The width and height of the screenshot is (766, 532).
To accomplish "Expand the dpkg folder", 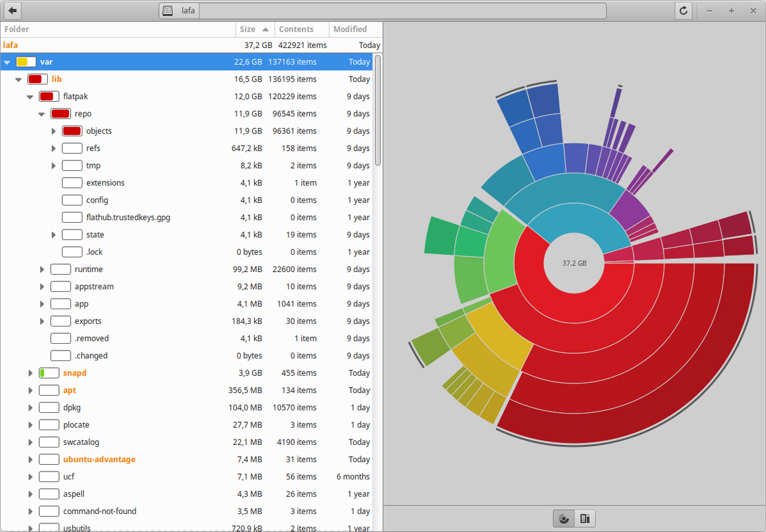I will [31, 408].
